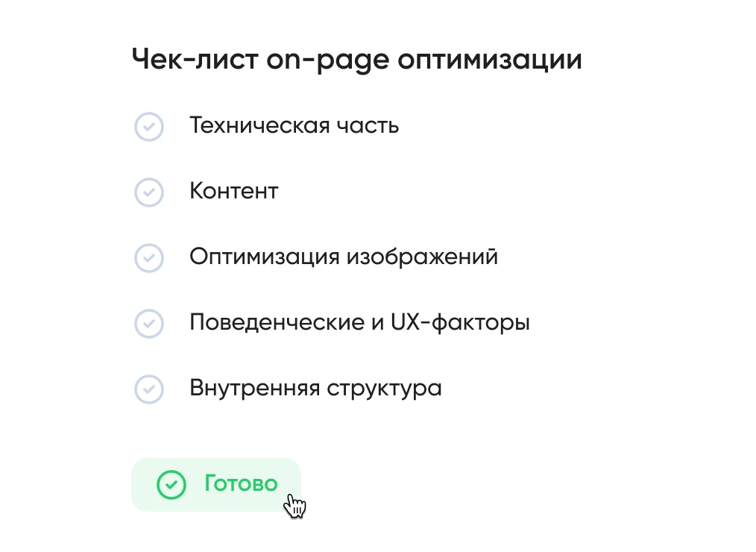Screen dimensions: 756x552
Task: Click the Внутренняя структура item text
Action: (x=315, y=389)
